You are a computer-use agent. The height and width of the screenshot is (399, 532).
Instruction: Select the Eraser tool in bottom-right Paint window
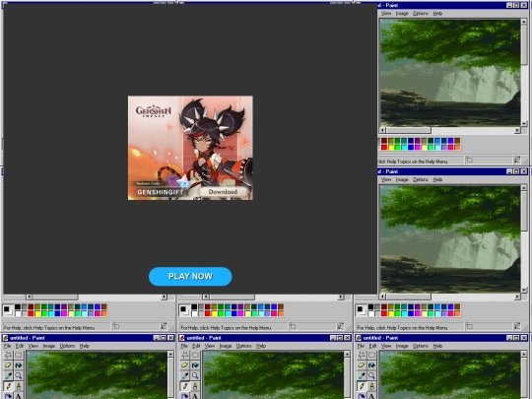pos(362,366)
